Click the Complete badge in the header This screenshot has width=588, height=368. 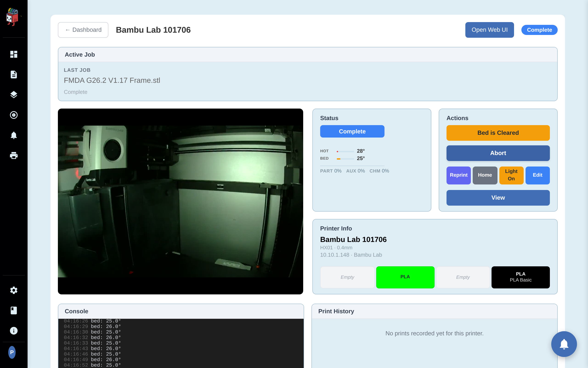pos(539,30)
